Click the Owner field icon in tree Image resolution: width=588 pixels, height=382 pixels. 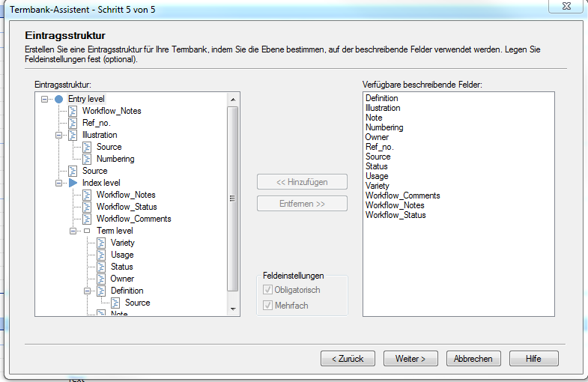[102, 279]
